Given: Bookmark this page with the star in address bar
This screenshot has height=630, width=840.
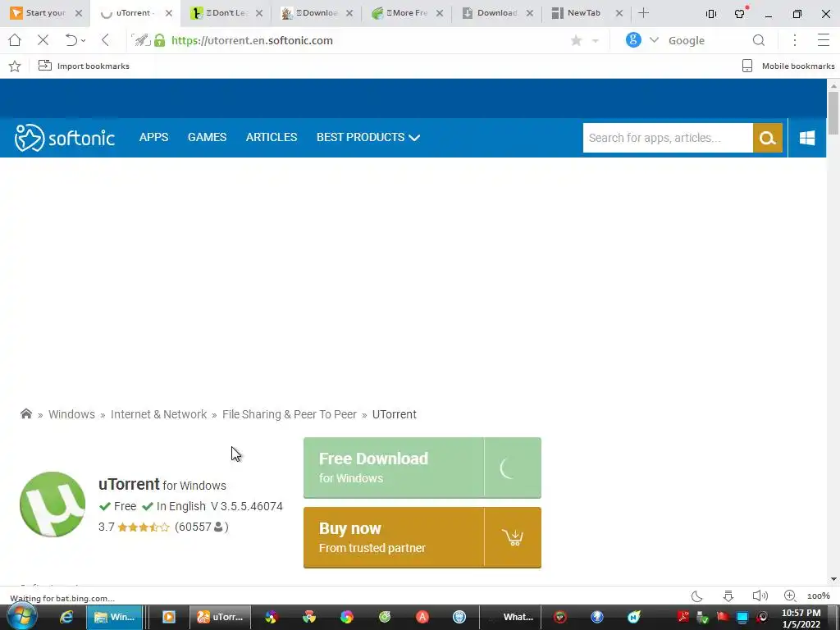Looking at the screenshot, I should [577, 41].
